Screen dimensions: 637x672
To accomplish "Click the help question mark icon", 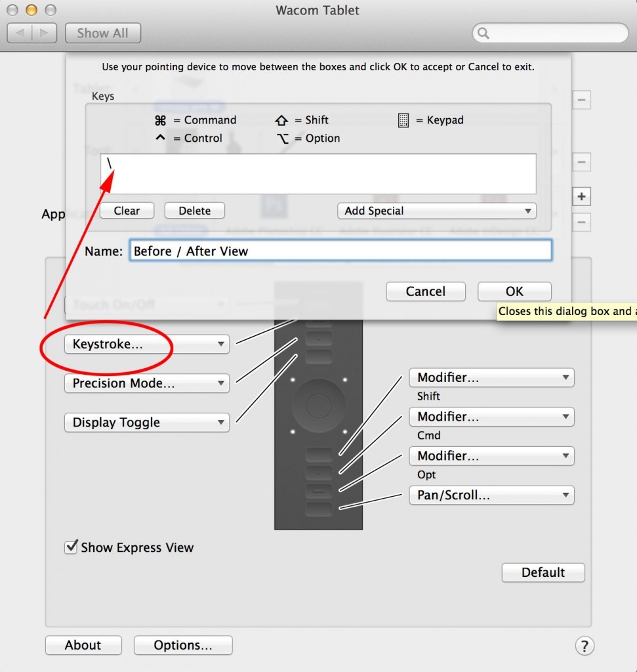I will [584, 646].
